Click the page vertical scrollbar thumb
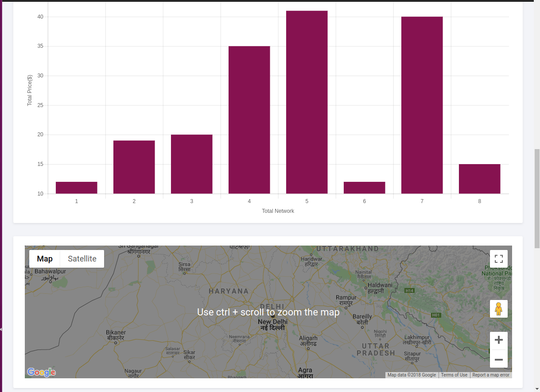This screenshot has width=540, height=392. pos(537,199)
